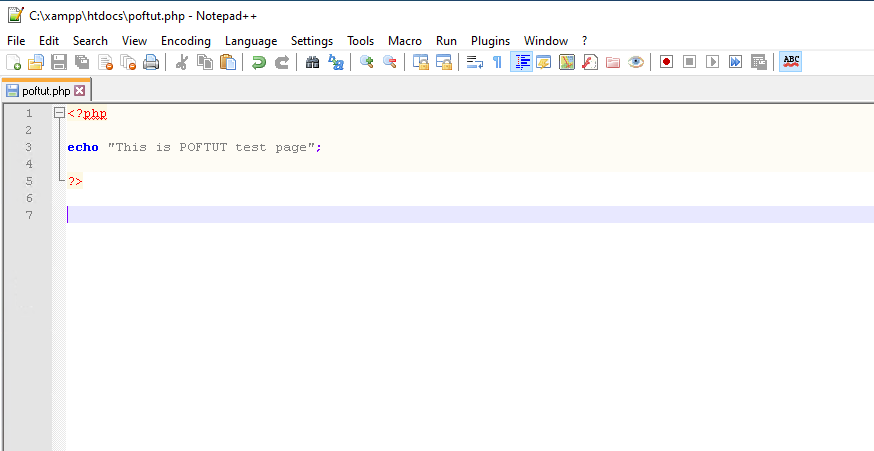
Task: Save the current recorded macro icon
Action: pyautogui.click(x=759, y=62)
